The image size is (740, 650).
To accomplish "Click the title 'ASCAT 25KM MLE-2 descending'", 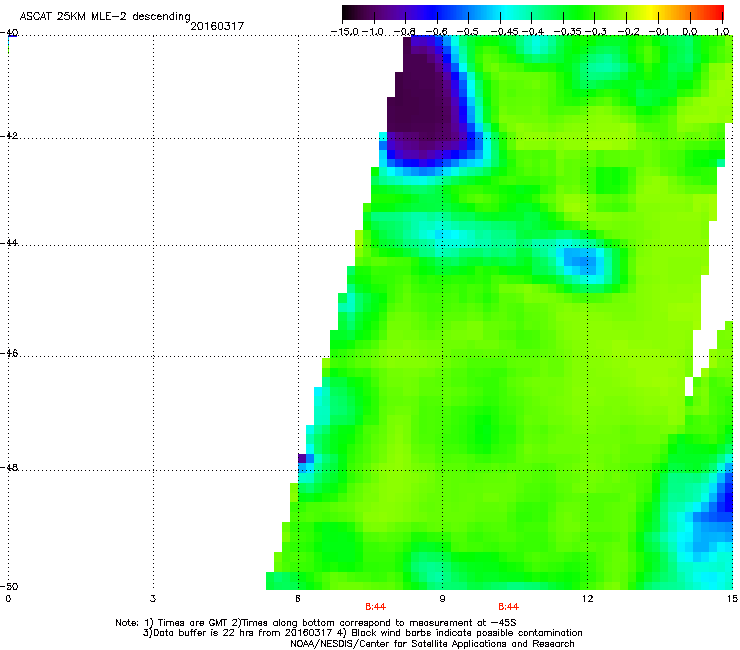I will [105, 17].
